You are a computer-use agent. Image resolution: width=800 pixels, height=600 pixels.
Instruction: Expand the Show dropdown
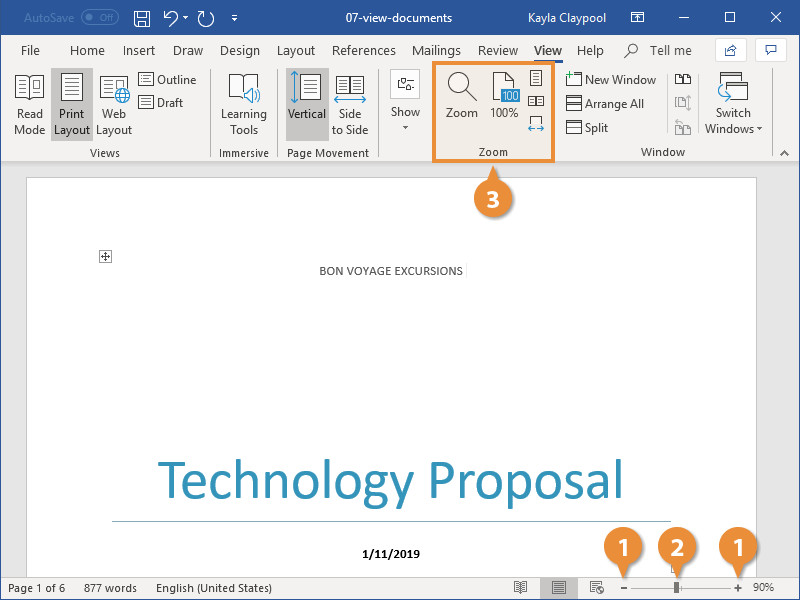coord(405,100)
